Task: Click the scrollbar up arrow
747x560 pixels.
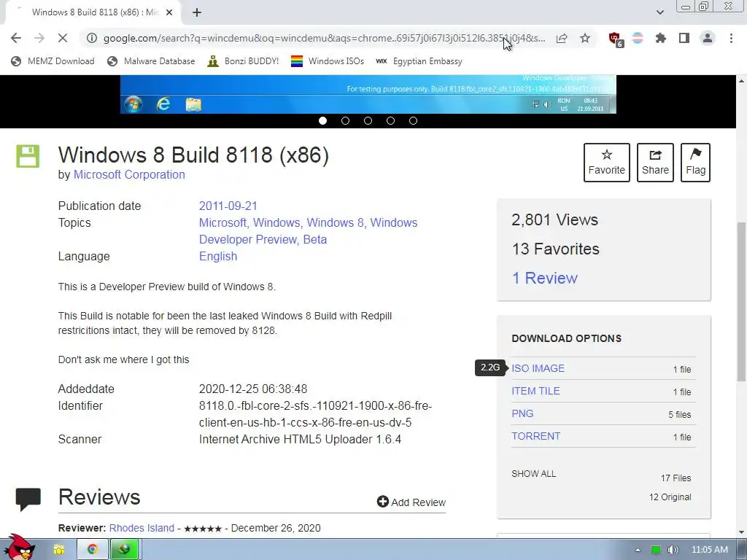Action: coord(741,81)
